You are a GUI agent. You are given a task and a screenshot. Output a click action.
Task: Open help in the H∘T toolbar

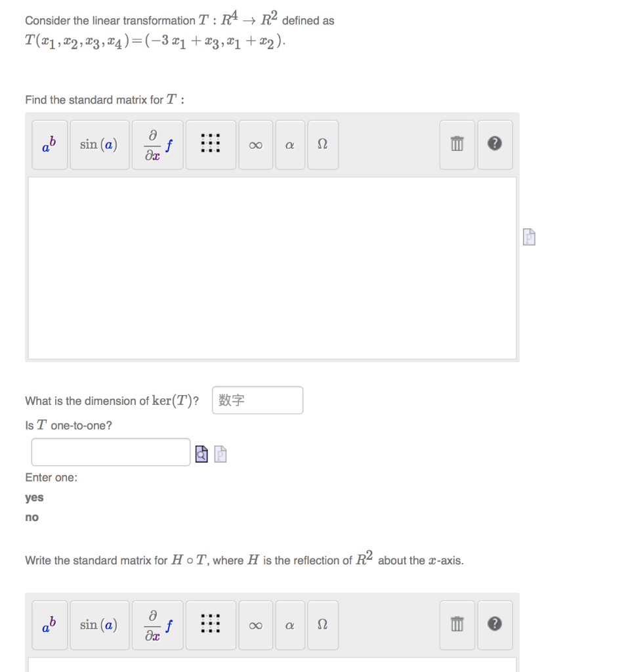coord(495,625)
